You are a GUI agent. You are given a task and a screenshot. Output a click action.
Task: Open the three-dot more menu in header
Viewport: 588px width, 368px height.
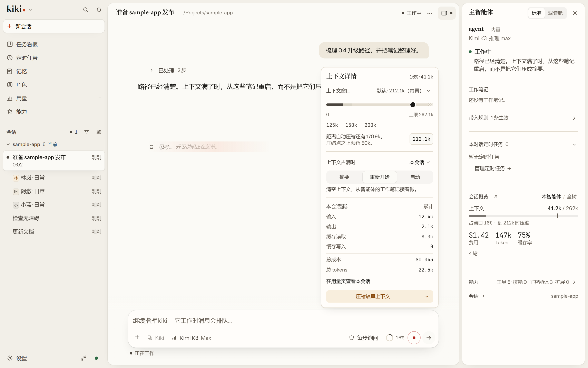[x=430, y=13]
